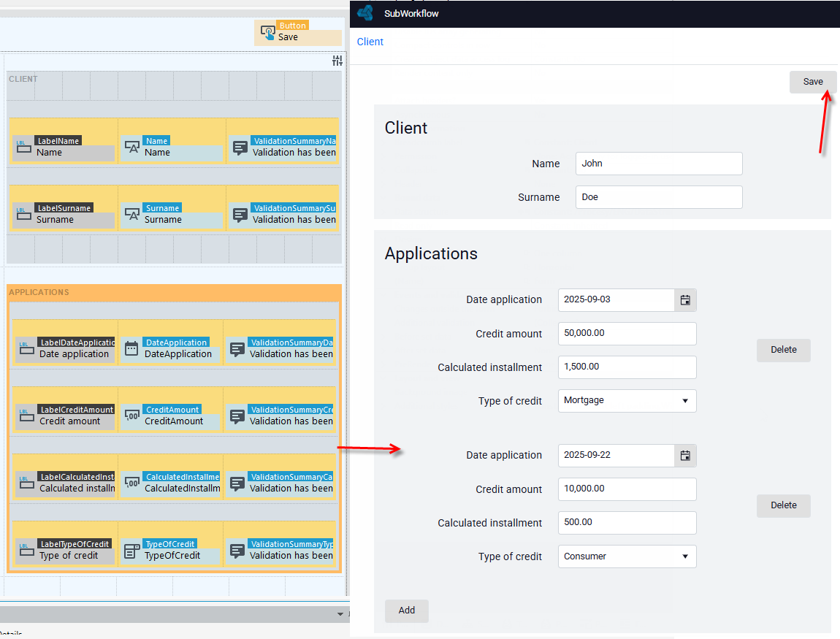Click the Surname input containing Doe
Image resolution: width=840 pixels, height=639 pixels.
pos(659,197)
